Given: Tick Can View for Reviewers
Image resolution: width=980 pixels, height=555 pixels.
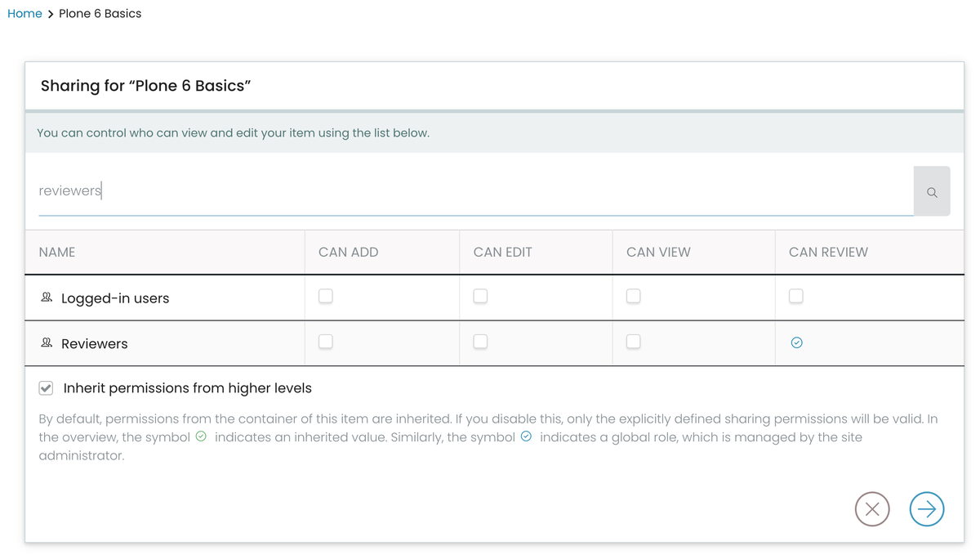Looking at the screenshot, I should coord(634,342).
